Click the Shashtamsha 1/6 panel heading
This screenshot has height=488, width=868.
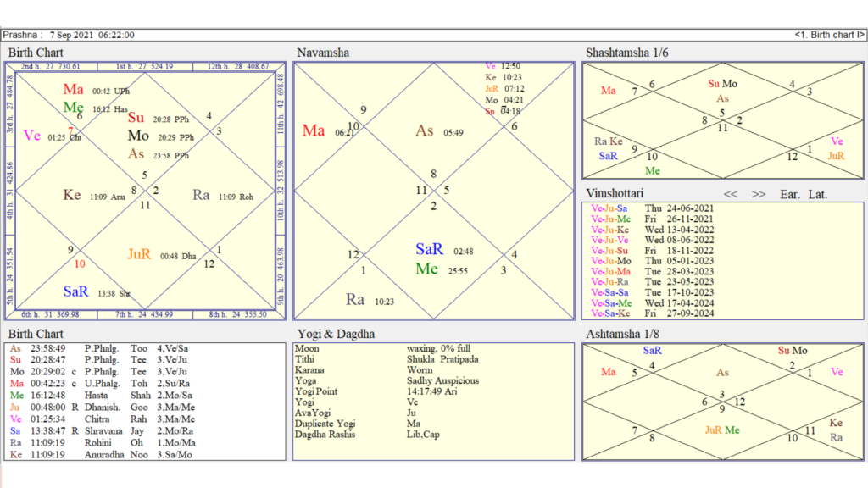pos(627,53)
